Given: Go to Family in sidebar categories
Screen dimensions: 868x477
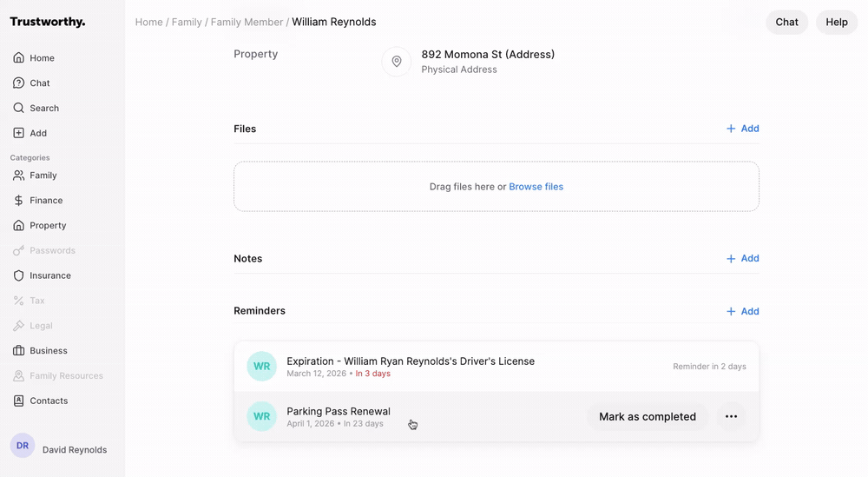Looking at the screenshot, I should [43, 176].
